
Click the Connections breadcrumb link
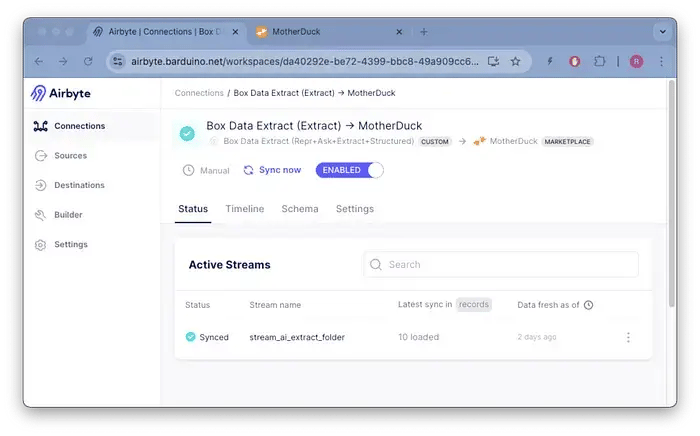pyautogui.click(x=199, y=93)
